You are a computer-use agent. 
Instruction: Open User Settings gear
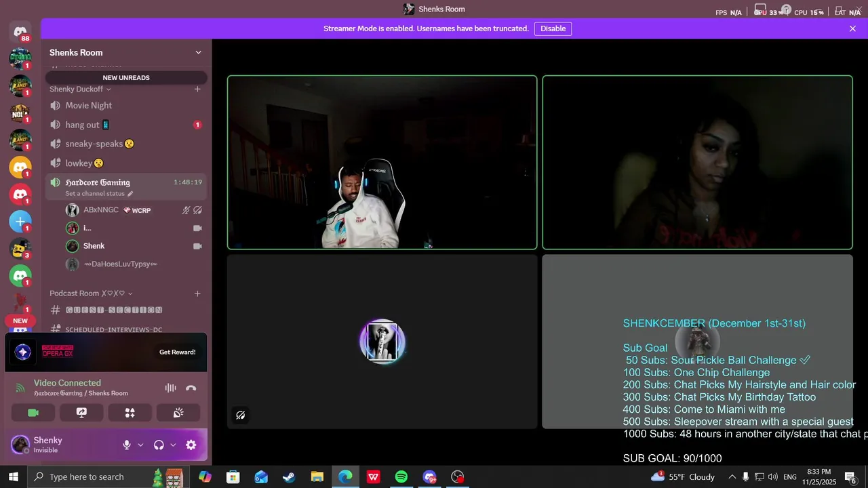pos(191,445)
